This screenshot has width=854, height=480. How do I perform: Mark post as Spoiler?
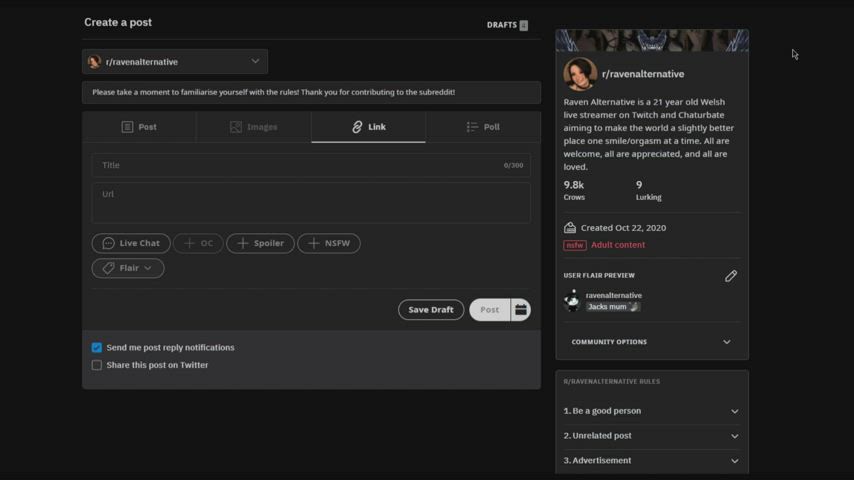pos(260,244)
